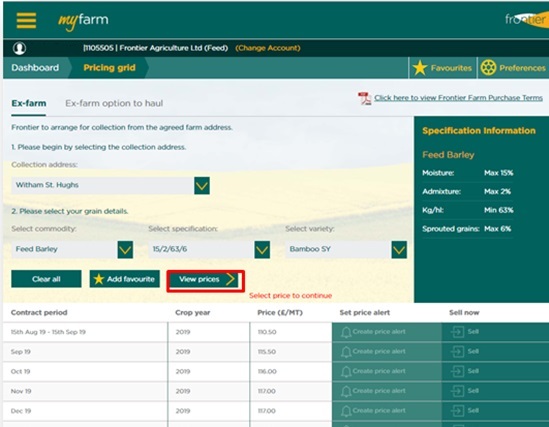Click the Contract period column header

(x=39, y=313)
